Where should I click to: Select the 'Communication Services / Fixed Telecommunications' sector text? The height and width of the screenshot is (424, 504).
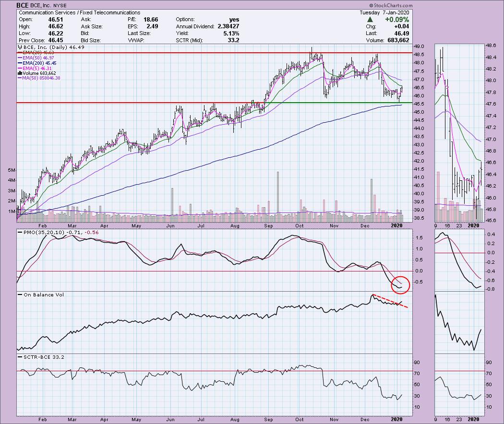coord(79,12)
